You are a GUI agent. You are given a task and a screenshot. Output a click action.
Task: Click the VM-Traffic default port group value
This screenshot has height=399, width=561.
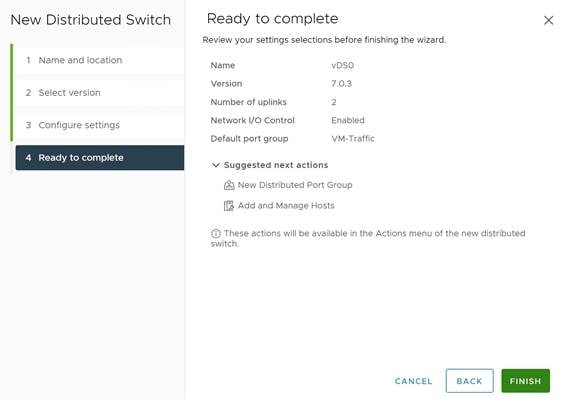point(353,138)
